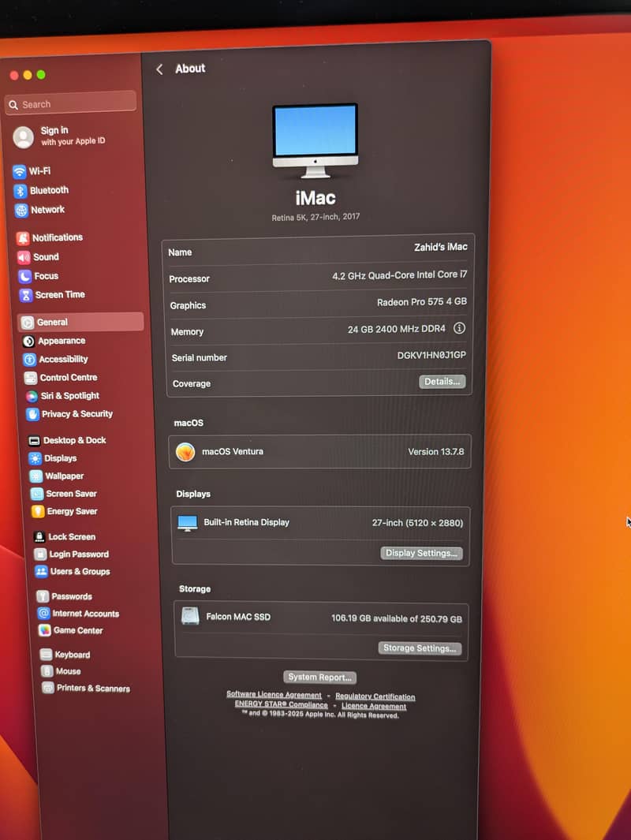The width and height of the screenshot is (631, 840).
Task: Open Privacy & Security hand icon
Action: coord(33,414)
